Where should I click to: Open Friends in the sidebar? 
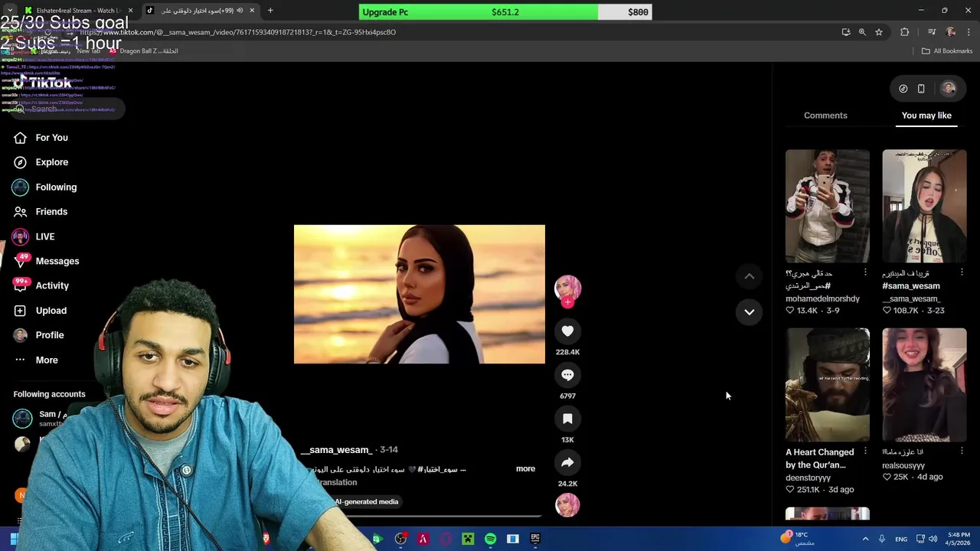tap(51, 211)
